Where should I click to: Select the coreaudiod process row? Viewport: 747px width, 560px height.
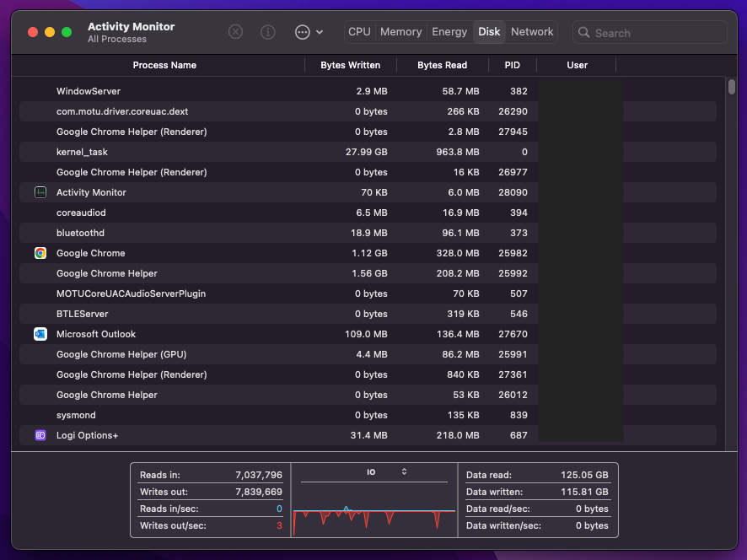click(x=368, y=213)
